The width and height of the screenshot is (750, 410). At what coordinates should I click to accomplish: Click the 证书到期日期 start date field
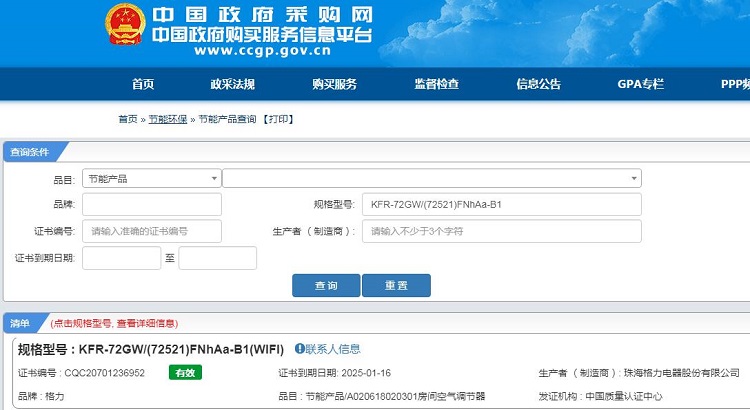coord(121,258)
